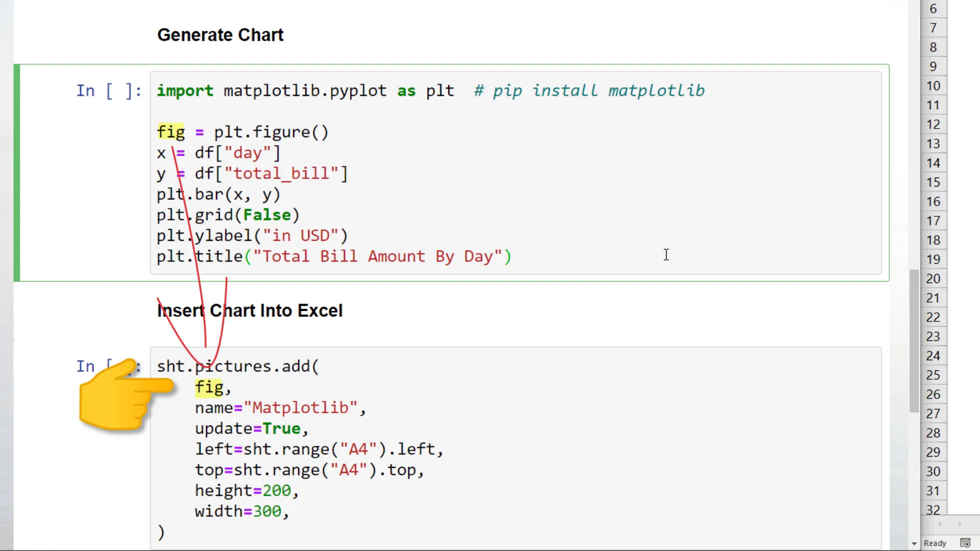The height and width of the screenshot is (551, 980).
Task: Click the highlighted fig argument in pictures.add
Action: (x=208, y=387)
